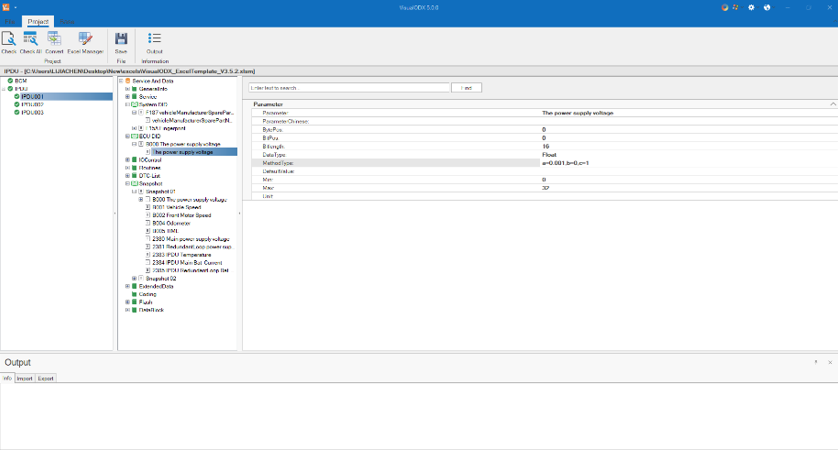This screenshot has height=450, width=838.
Task: Toggle the checkbox beside B000 under Snapshot 01
Action: click(x=147, y=199)
